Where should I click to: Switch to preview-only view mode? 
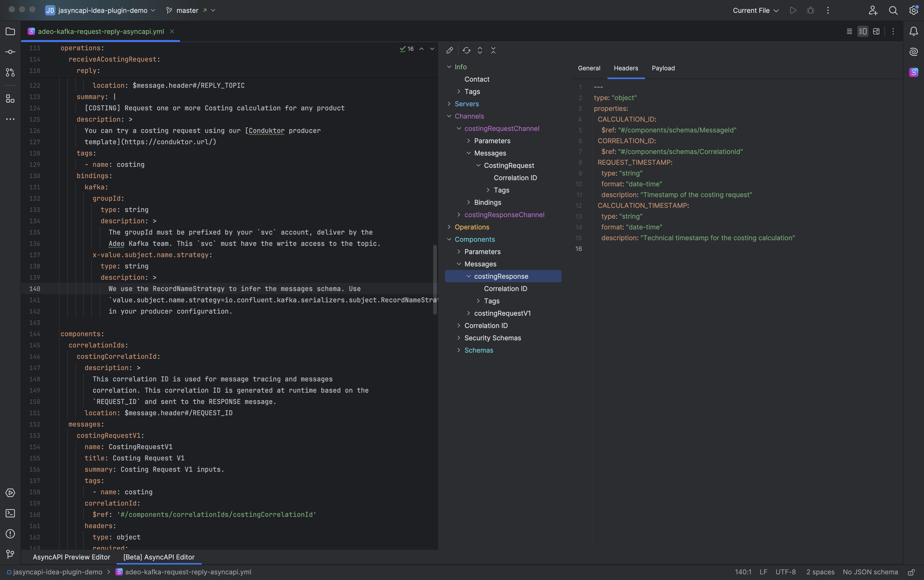pos(876,32)
